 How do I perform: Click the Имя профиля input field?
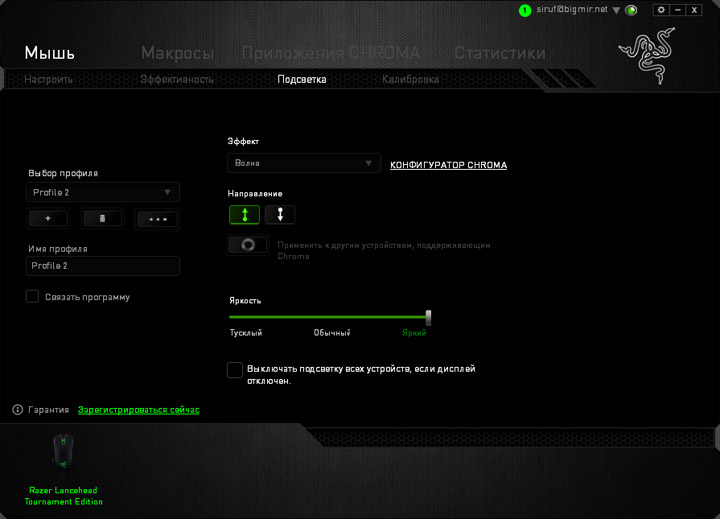click(102, 266)
